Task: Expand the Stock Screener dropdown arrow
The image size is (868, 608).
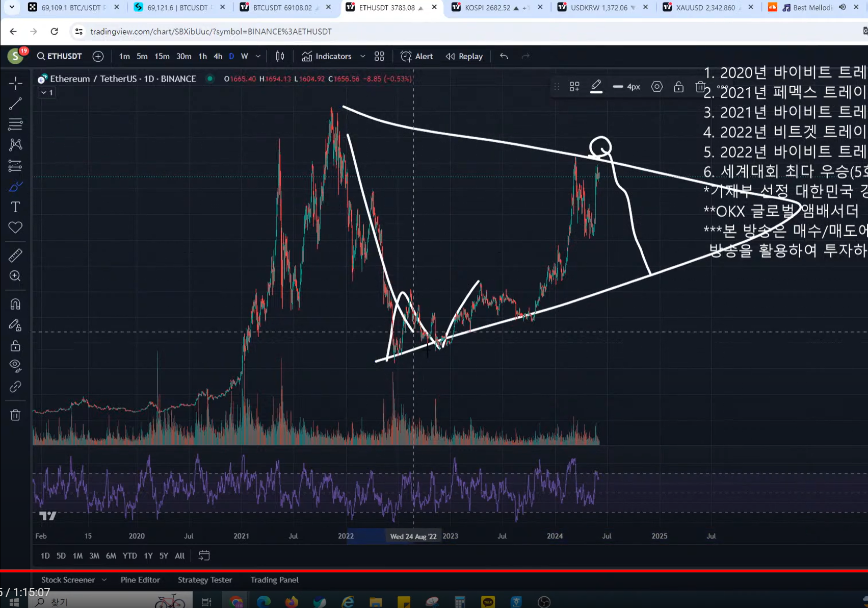Action: click(104, 580)
